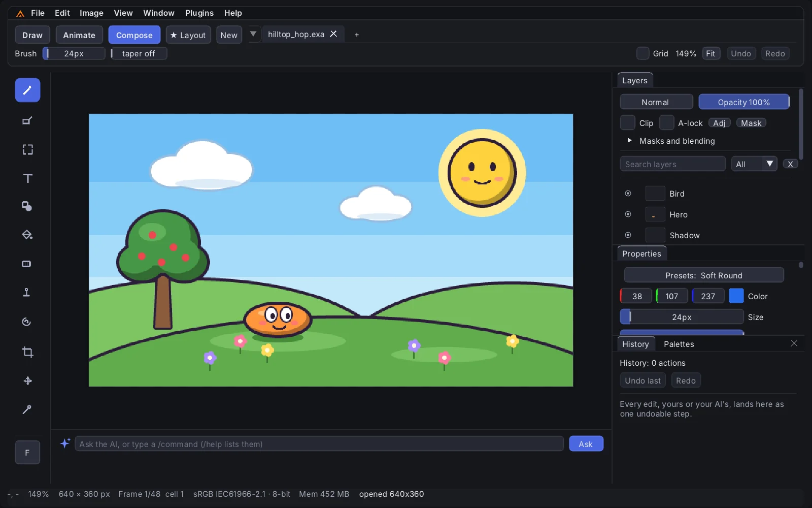Open the taper off brush option
Screen dimensions: 812x508
(139, 53)
